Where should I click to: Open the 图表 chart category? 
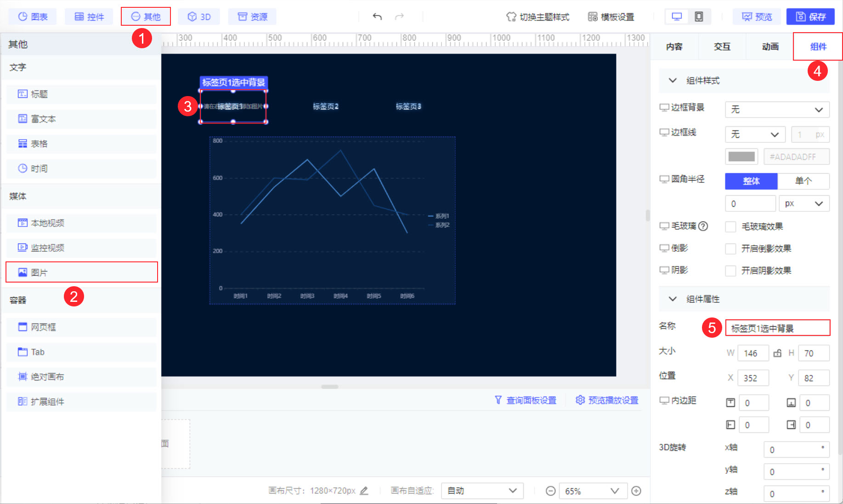coord(33,17)
